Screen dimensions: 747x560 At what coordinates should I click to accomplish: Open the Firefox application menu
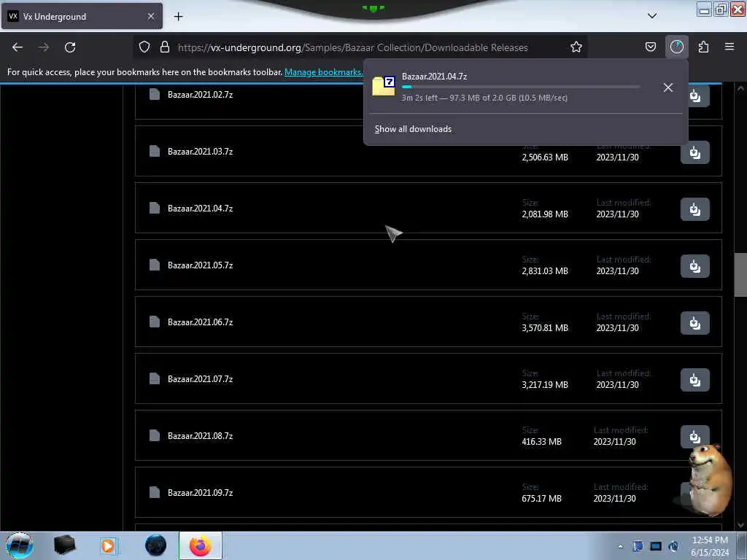pos(729,47)
